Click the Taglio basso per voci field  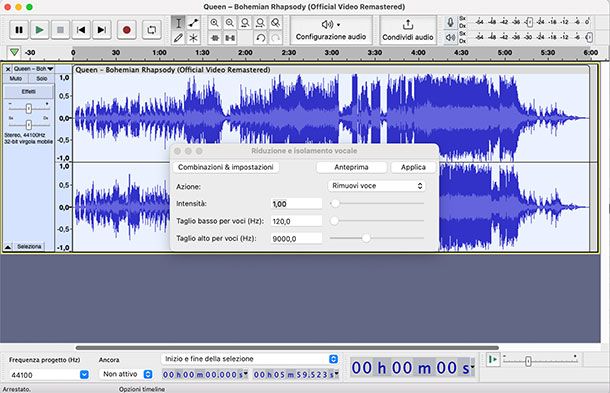point(296,221)
